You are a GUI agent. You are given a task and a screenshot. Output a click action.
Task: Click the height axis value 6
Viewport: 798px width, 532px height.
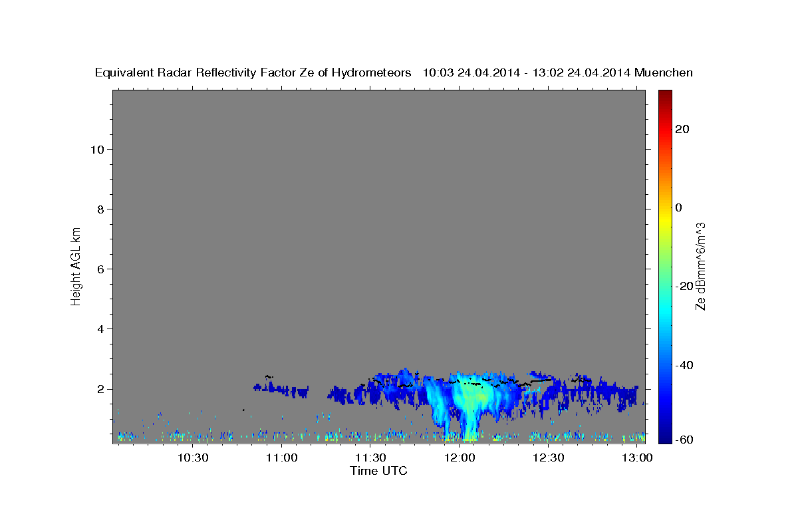tap(99, 269)
